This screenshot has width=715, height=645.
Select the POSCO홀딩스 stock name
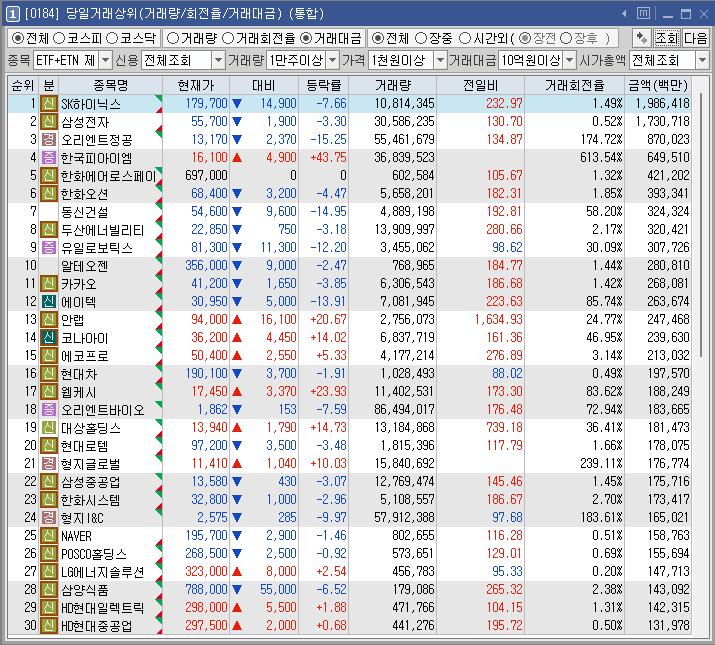point(94,554)
